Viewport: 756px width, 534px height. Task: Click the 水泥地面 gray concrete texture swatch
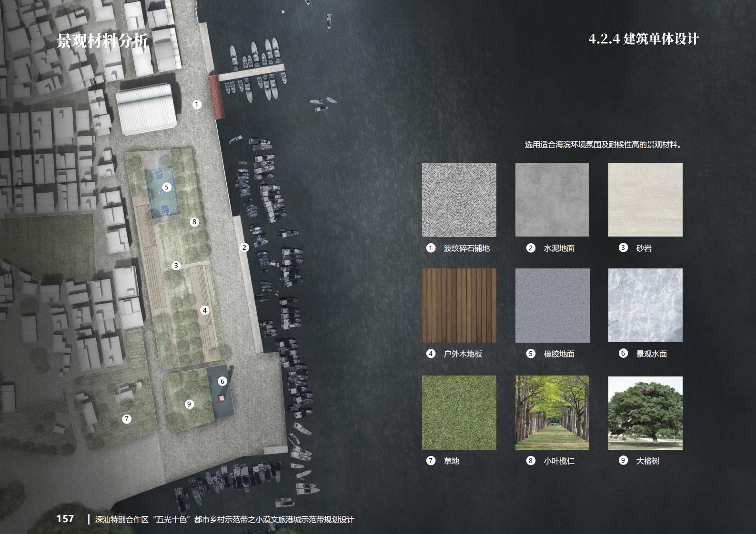[552, 200]
